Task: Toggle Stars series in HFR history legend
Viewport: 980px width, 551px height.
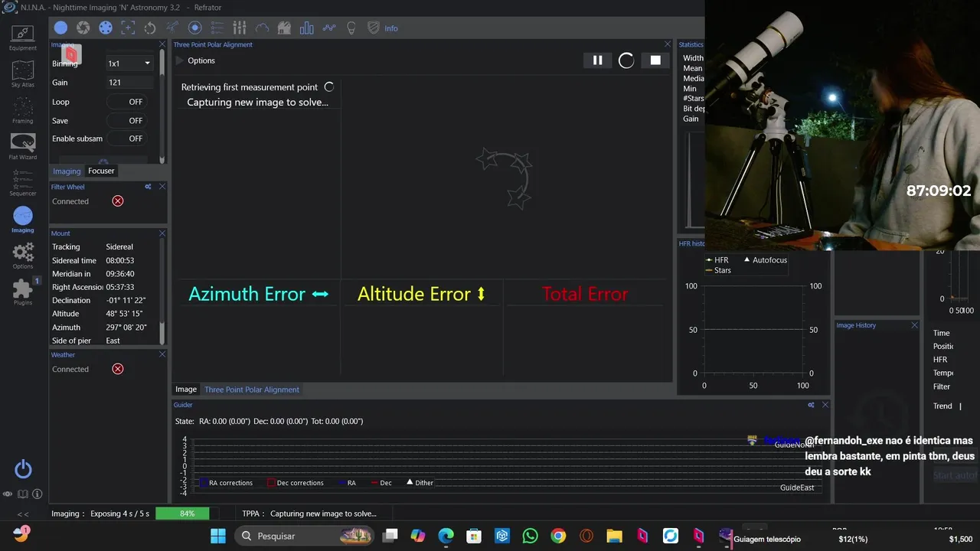Action: click(718, 270)
